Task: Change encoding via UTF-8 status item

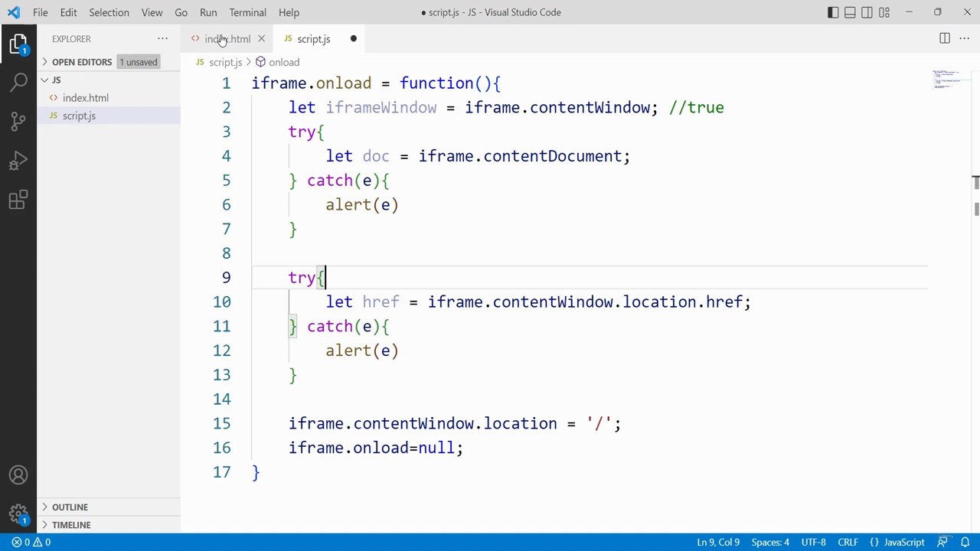Action: coord(813,542)
